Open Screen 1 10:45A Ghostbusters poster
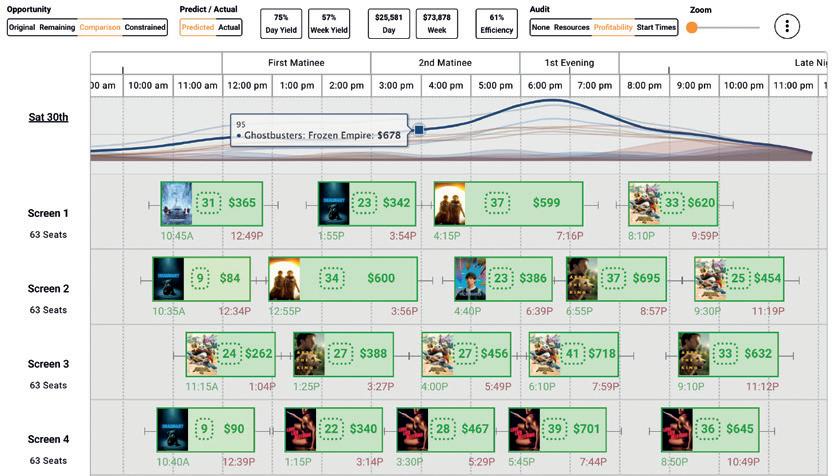The image size is (837, 476). click(177, 204)
